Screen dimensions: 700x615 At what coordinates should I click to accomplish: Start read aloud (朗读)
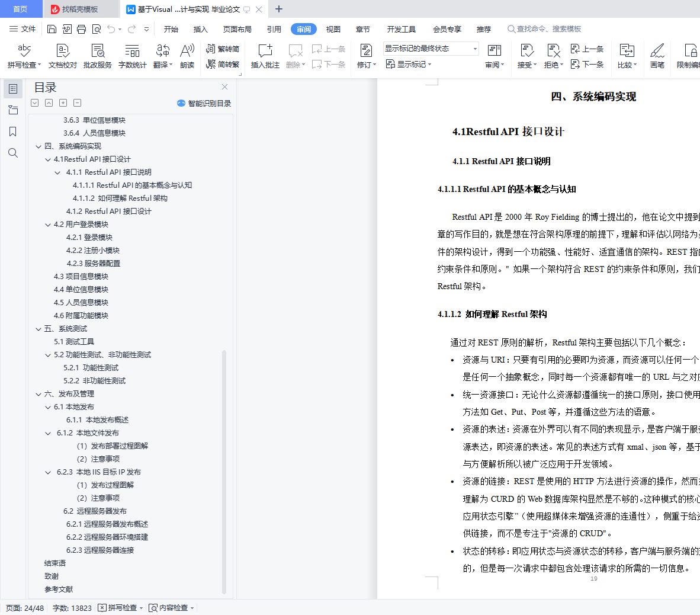pyautogui.click(x=187, y=56)
